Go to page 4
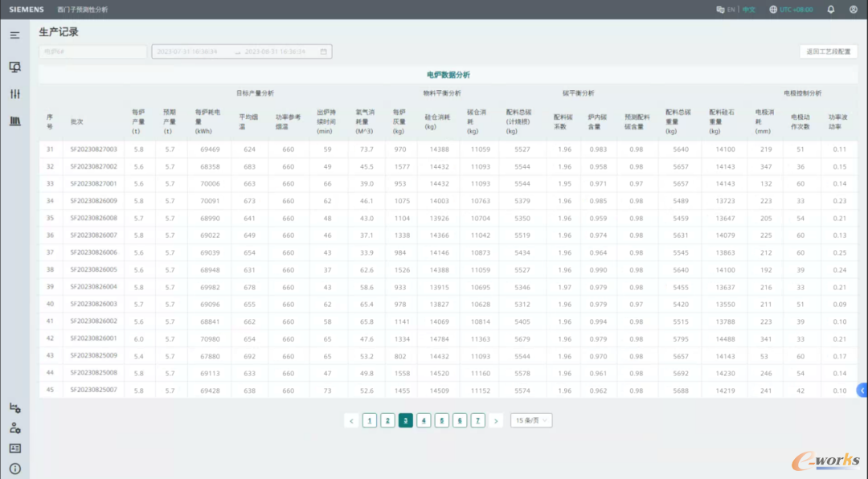This screenshot has height=479, width=868. (424, 421)
